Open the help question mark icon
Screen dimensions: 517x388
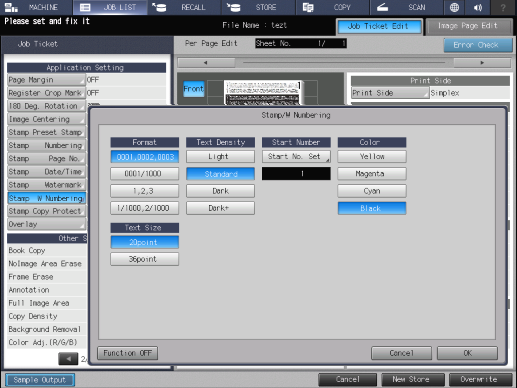[503, 7]
